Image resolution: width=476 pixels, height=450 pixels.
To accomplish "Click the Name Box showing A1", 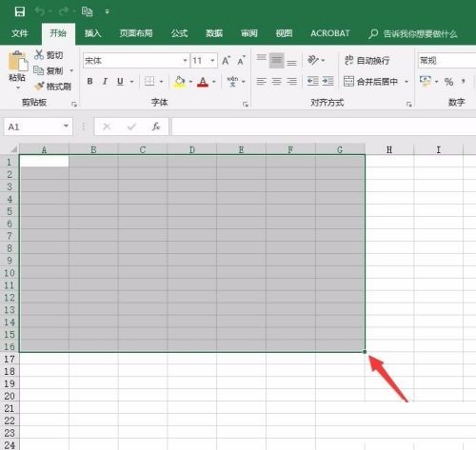I will [38, 127].
